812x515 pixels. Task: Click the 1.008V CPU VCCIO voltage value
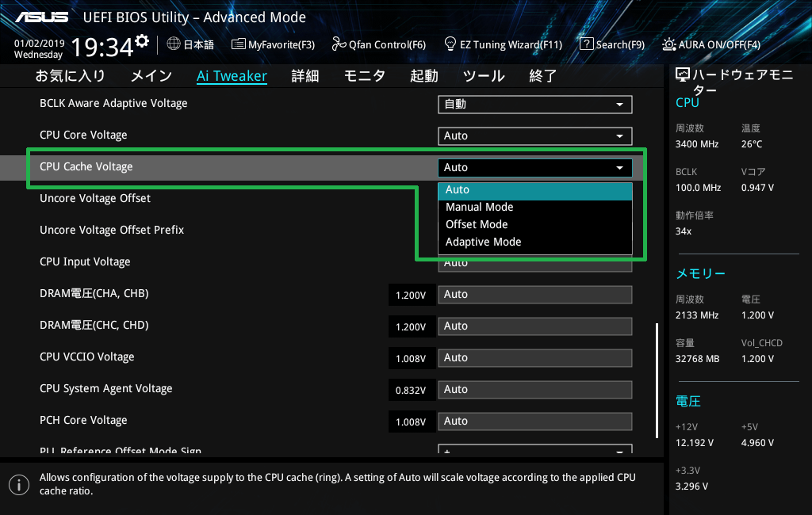(x=411, y=359)
